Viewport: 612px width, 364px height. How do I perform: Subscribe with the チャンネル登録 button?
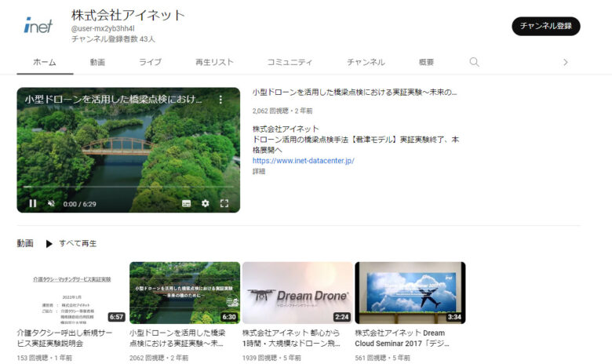545,26
